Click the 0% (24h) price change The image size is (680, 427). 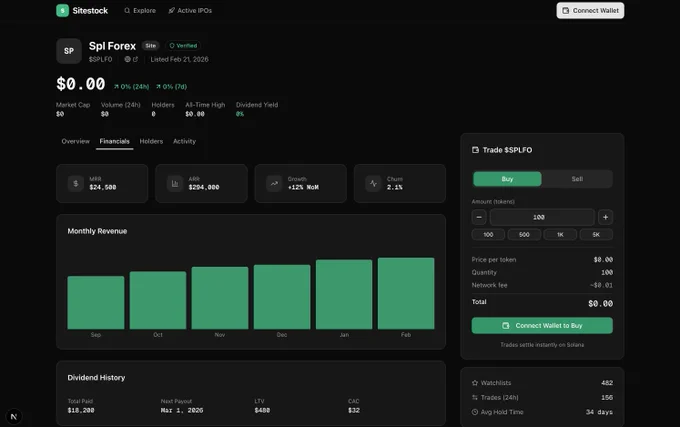pos(131,87)
